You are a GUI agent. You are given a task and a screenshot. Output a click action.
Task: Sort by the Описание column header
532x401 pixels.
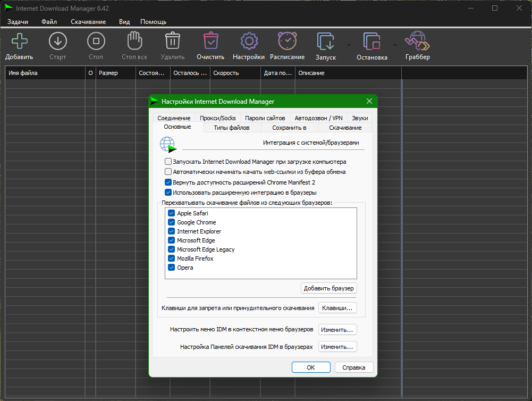(x=348, y=73)
